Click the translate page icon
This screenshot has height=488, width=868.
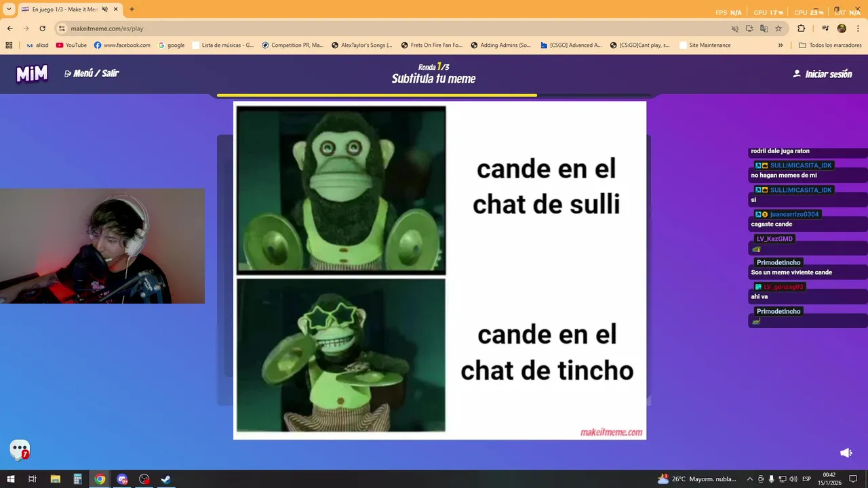click(x=764, y=28)
